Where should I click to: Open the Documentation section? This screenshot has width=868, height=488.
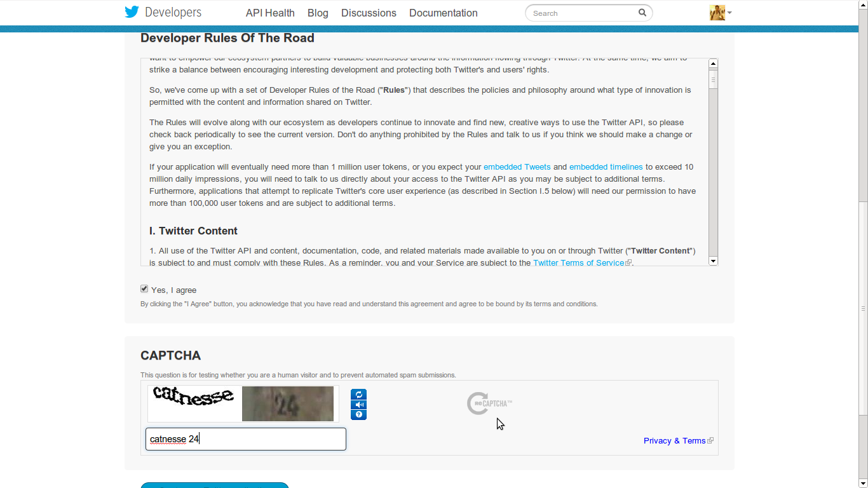coord(443,13)
